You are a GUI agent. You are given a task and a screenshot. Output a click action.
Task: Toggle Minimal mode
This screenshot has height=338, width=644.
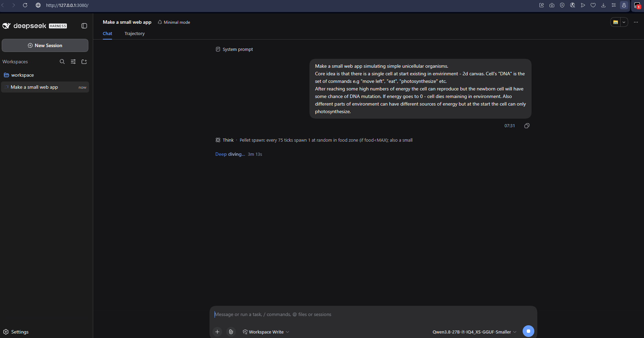pyautogui.click(x=174, y=22)
